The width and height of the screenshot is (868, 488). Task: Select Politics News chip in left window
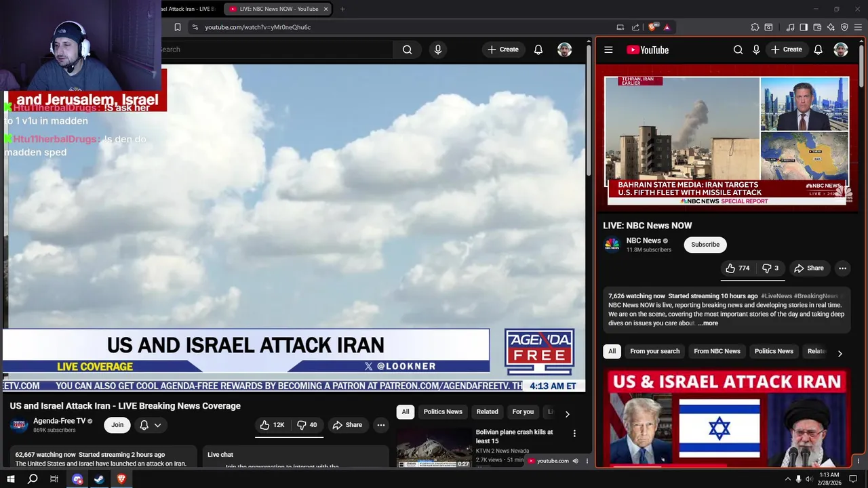click(x=443, y=412)
